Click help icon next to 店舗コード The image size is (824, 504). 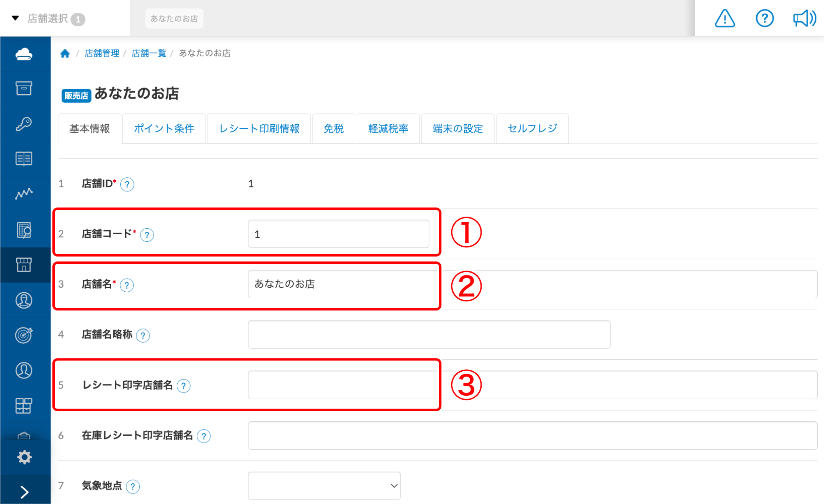(147, 235)
